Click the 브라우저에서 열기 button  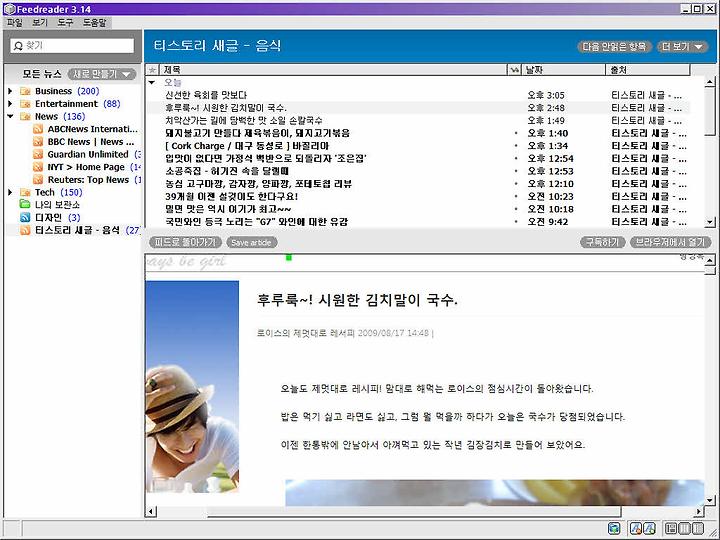670,242
